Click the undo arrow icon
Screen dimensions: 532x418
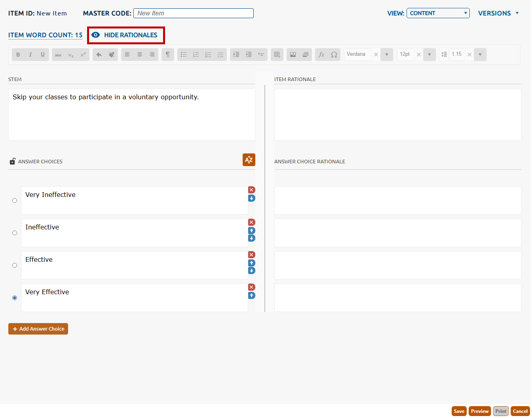[99, 55]
